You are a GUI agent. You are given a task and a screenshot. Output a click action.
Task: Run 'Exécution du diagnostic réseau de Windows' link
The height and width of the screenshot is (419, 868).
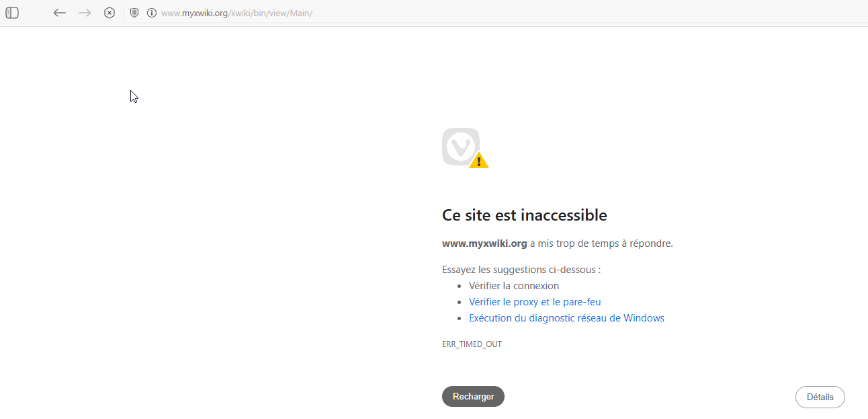pos(566,318)
